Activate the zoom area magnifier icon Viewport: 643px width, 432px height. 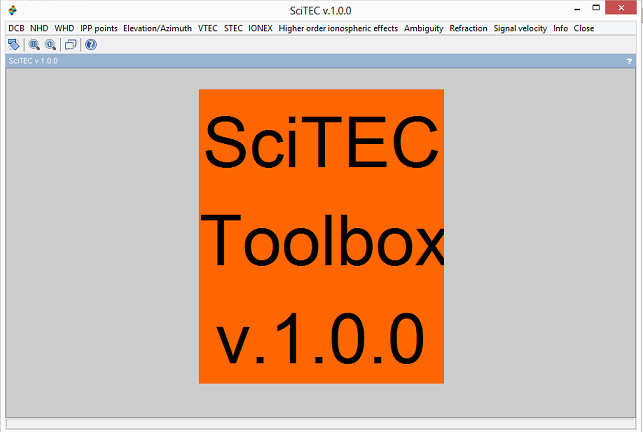pos(34,45)
